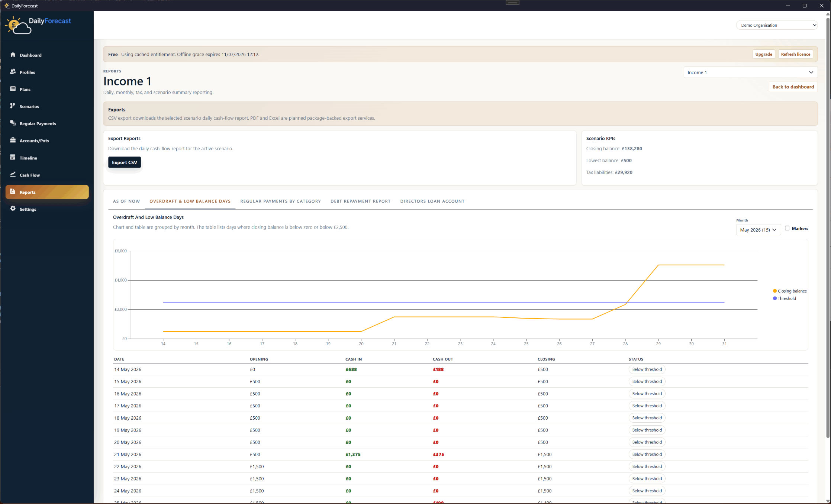The width and height of the screenshot is (831, 504).
Task: Click the Timeline calendar icon
Action: [x=13, y=158]
